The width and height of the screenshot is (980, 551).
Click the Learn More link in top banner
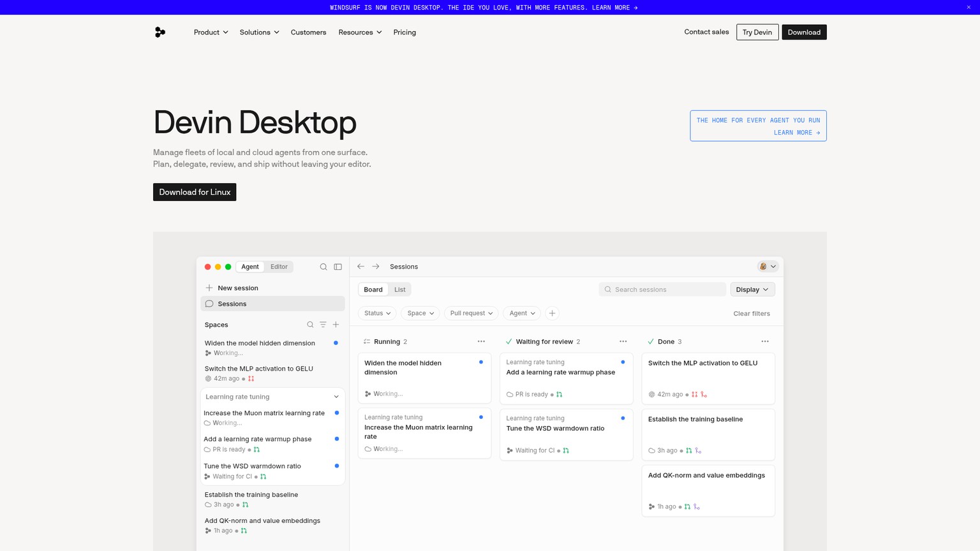coord(614,8)
